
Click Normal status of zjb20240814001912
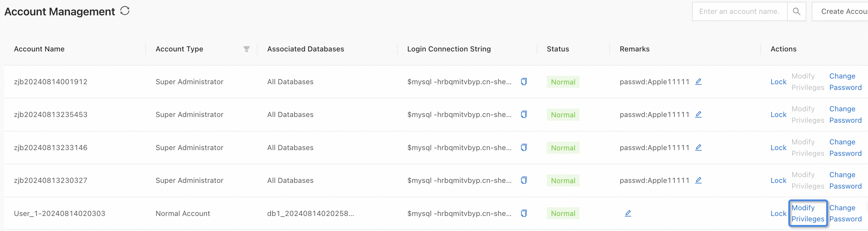(563, 82)
